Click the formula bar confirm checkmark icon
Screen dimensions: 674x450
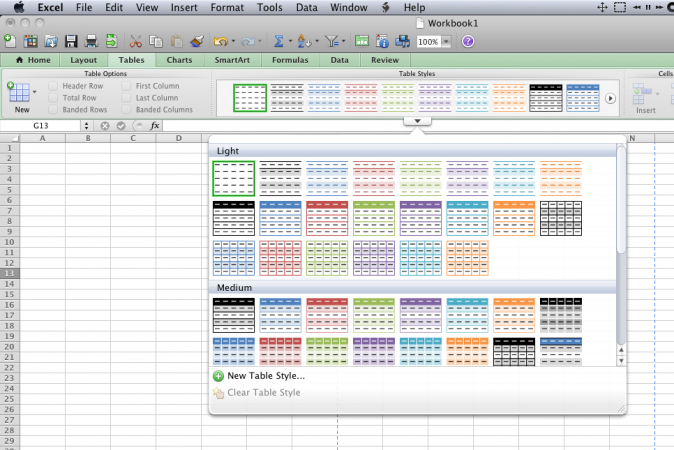tap(121, 126)
